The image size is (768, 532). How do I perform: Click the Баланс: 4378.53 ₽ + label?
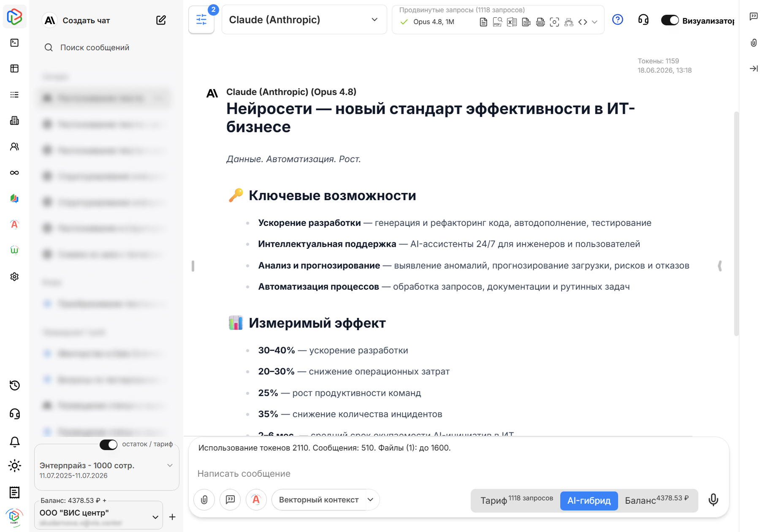pyautogui.click(x=73, y=501)
